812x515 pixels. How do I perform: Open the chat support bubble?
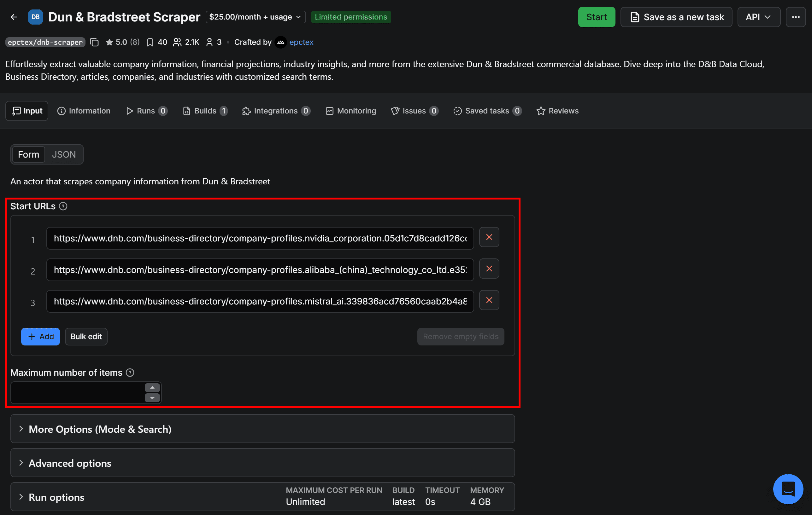[x=788, y=489]
